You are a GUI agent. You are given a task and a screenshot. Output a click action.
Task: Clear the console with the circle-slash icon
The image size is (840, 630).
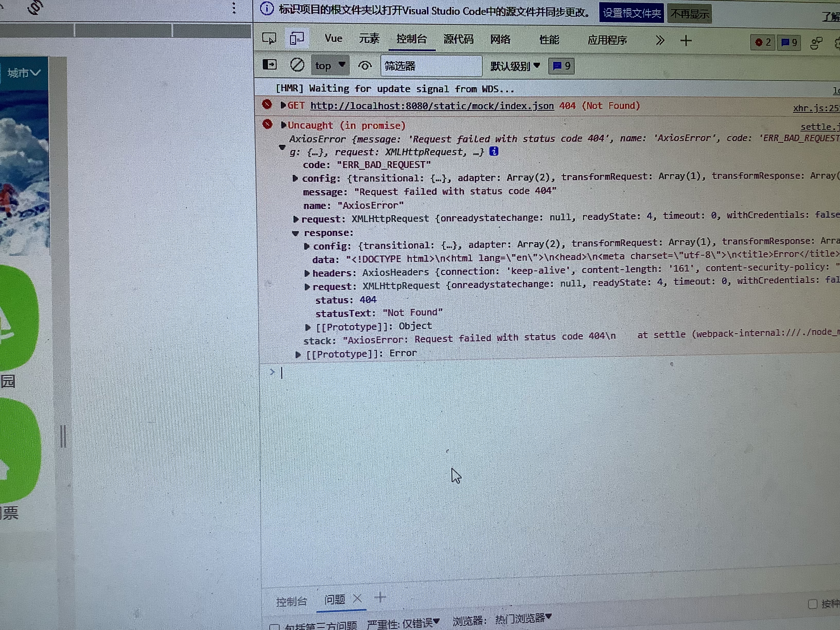(x=297, y=65)
